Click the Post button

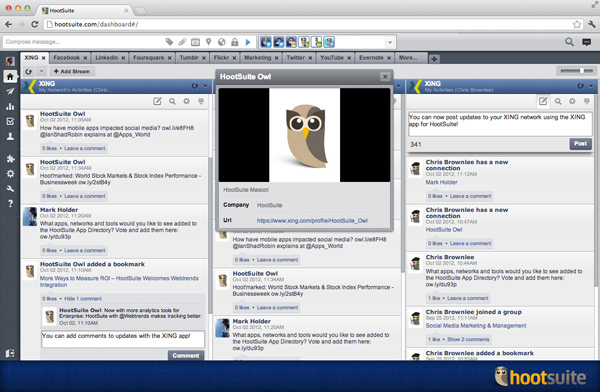580,144
